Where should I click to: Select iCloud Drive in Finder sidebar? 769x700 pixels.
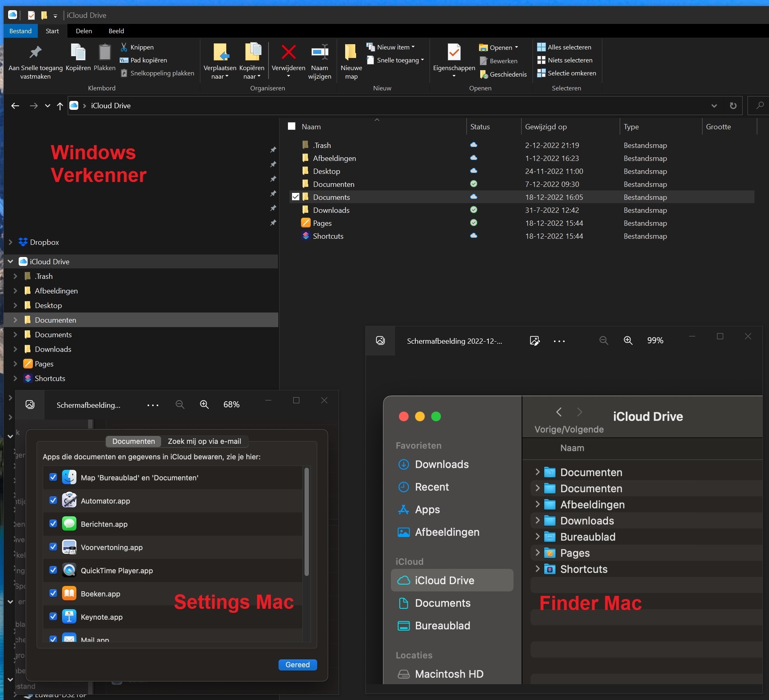pos(445,580)
